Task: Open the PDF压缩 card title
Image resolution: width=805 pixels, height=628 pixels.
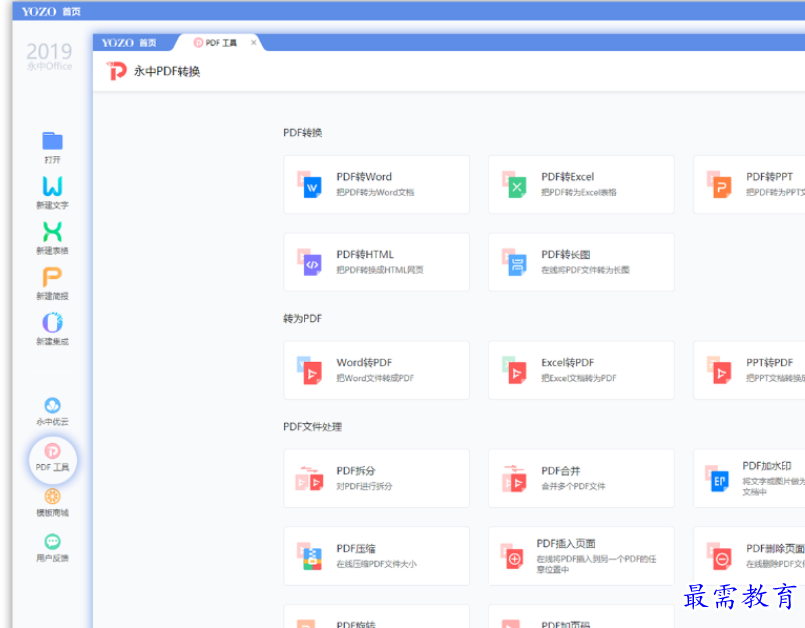Action: (356, 548)
